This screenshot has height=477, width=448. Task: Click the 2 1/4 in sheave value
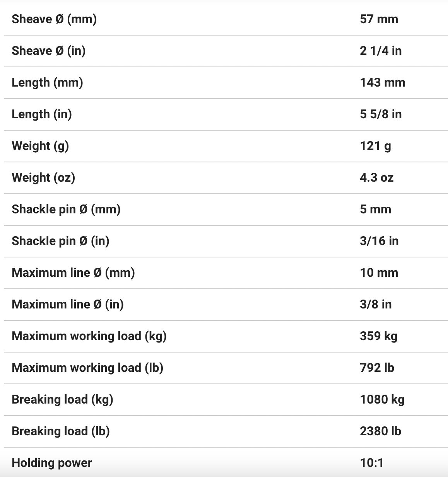coord(381,51)
